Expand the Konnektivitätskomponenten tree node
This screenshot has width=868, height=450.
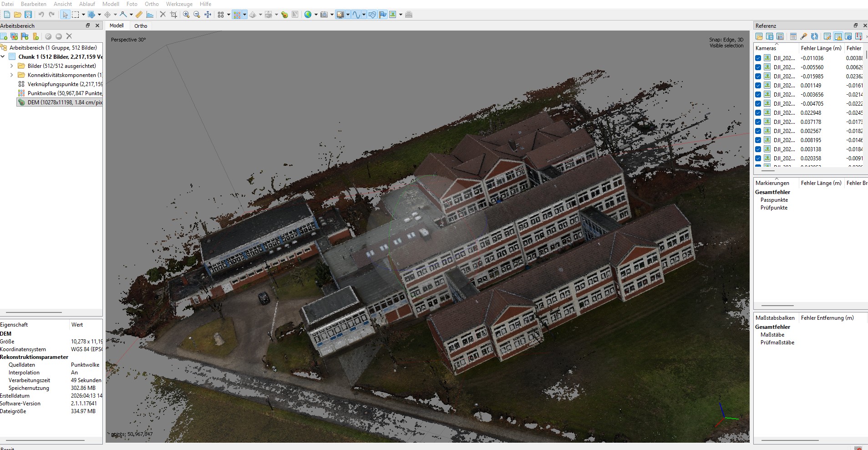[x=12, y=75]
